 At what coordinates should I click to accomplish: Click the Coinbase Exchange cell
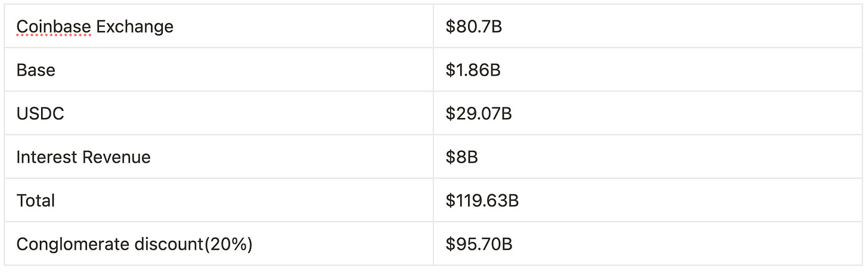[219, 26]
